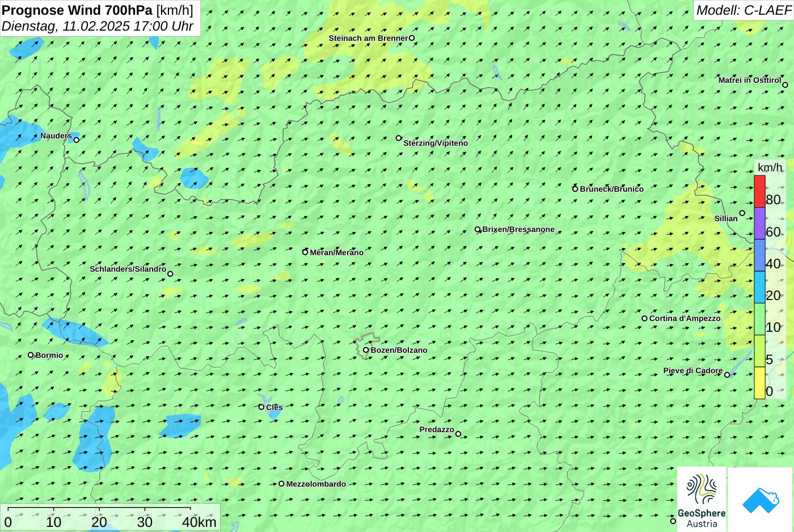The width and height of the screenshot is (794, 532).
Task: Click the 'Steinach am Brenner' label
Action: 368,38
